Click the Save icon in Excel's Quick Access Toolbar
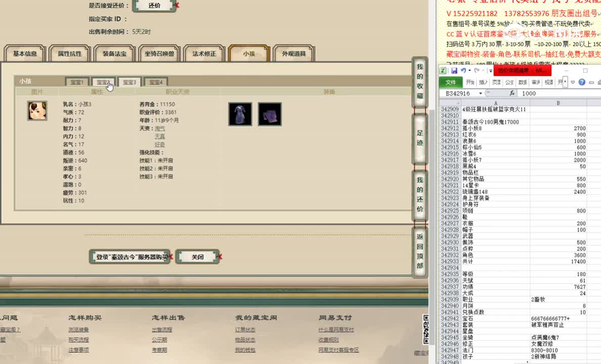 point(455,70)
